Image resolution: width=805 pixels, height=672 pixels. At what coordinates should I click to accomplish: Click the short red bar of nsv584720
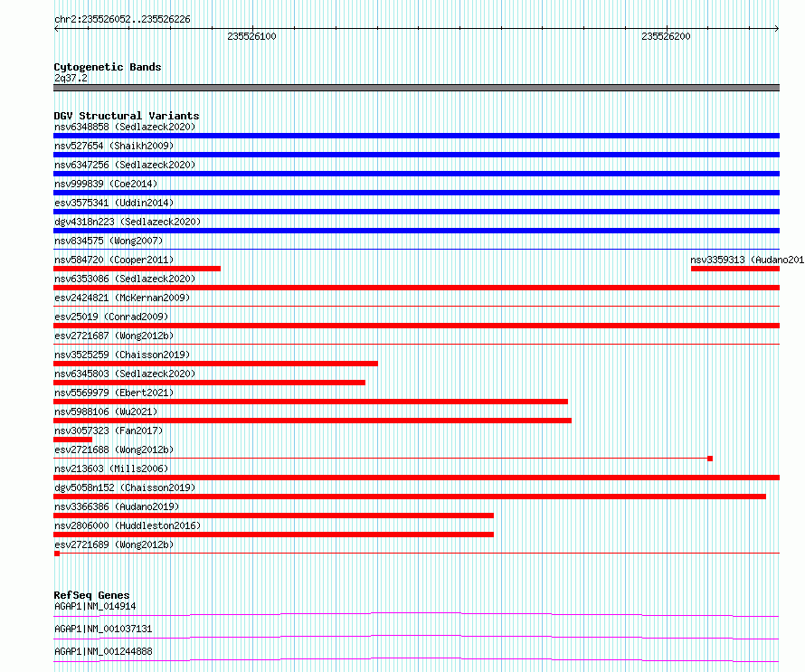137,269
